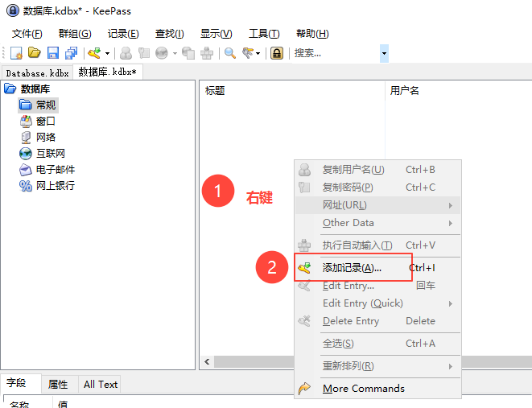Click the Open database folder icon
532x408 pixels.
35,53
